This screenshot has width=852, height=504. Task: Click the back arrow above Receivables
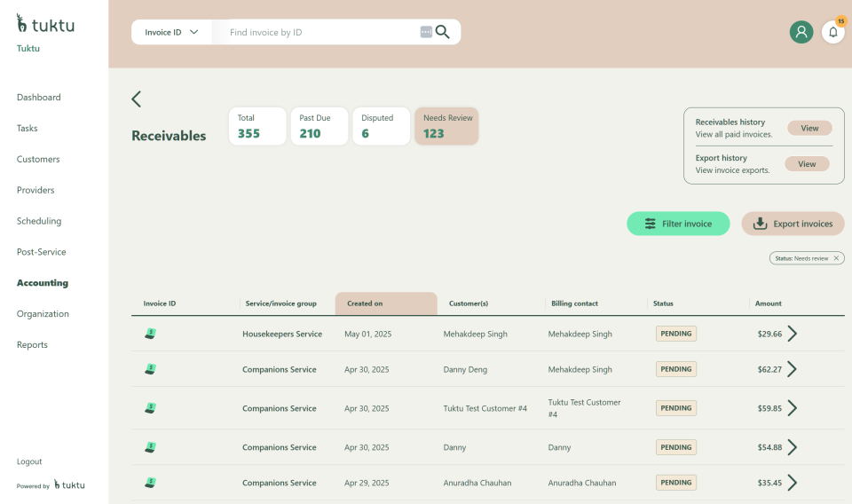136,98
